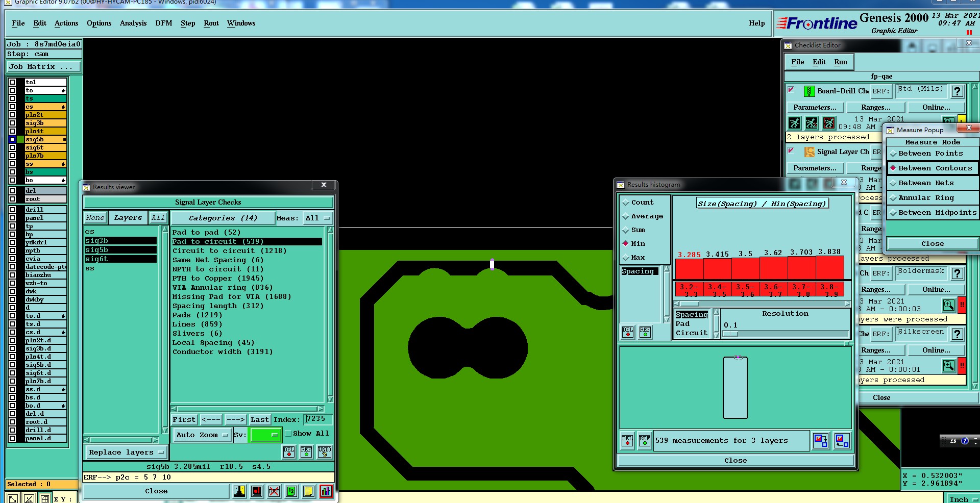
Task: Click the REF icon in Results viewer
Action: point(306,451)
